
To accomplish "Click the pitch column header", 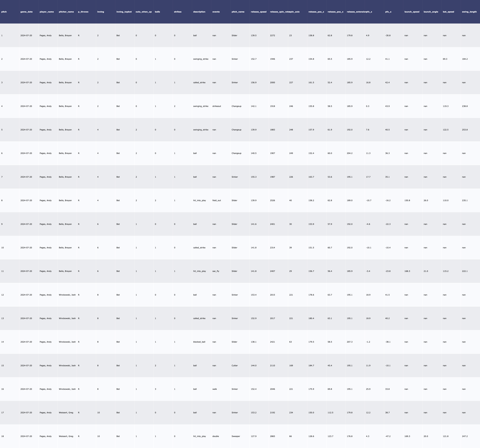I will (x=4, y=12).
